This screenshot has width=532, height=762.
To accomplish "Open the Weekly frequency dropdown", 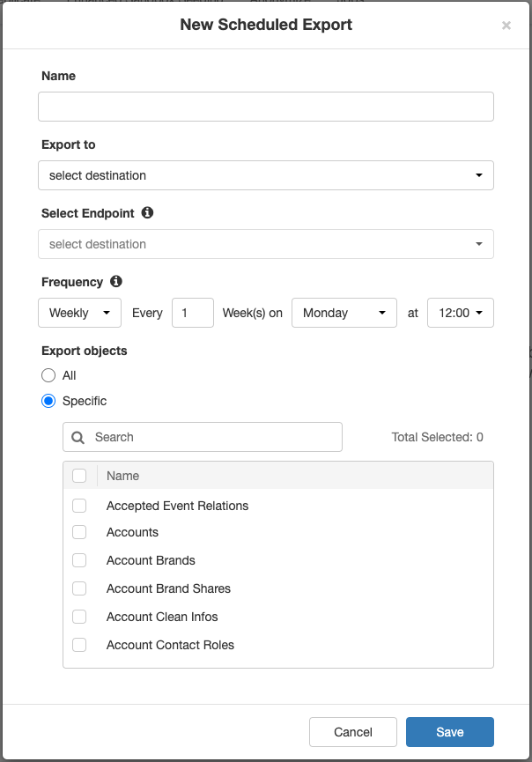I will tap(79, 313).
